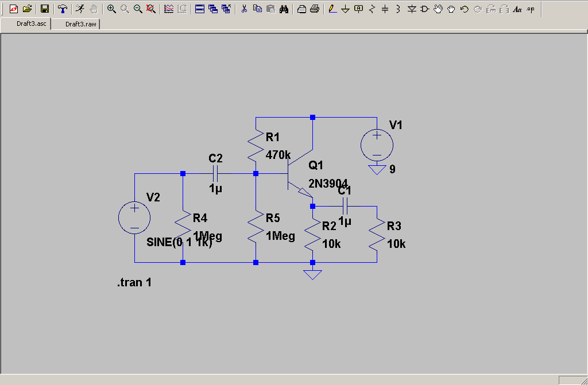Select the Draft3.asc tab

tap(30, 24)
